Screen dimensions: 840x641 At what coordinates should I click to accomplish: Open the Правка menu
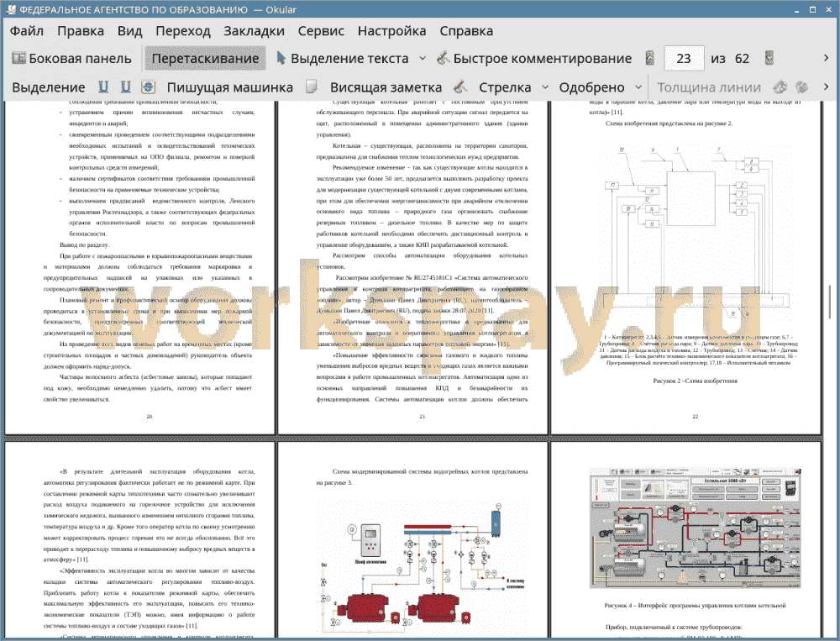(x=81, y=31)
